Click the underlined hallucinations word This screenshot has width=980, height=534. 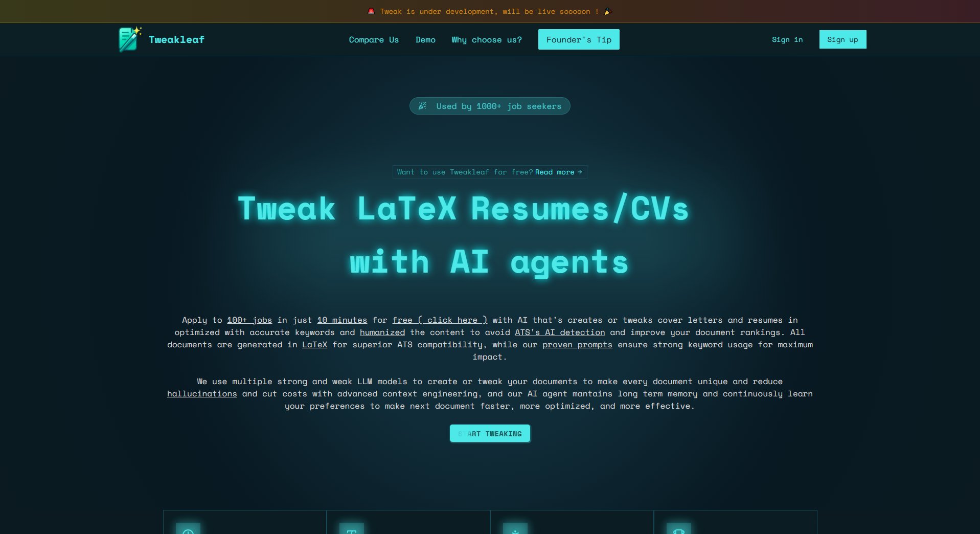pyautogui.click(x=202, y=393)
